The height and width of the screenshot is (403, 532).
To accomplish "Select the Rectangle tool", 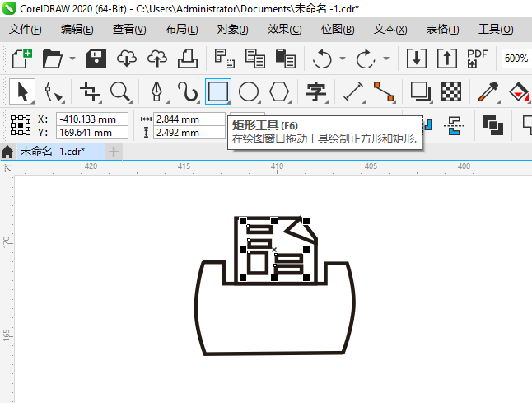I will (x=217, y=91).
